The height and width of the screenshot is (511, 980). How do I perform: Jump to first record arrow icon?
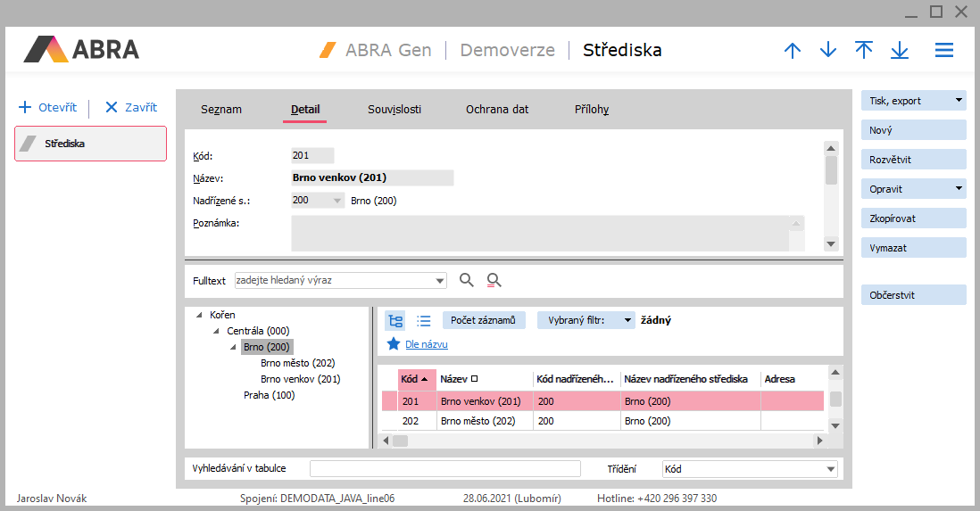click(864, 51)
